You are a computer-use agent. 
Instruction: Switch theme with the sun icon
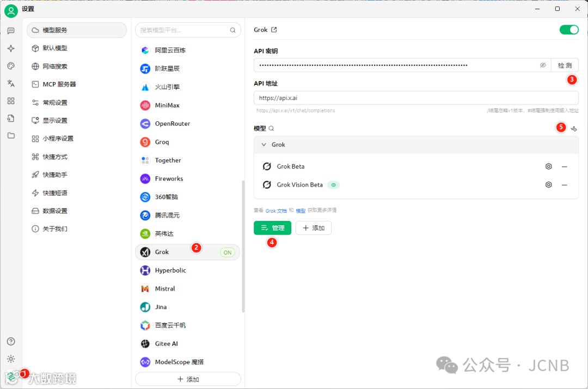point(11,359)
